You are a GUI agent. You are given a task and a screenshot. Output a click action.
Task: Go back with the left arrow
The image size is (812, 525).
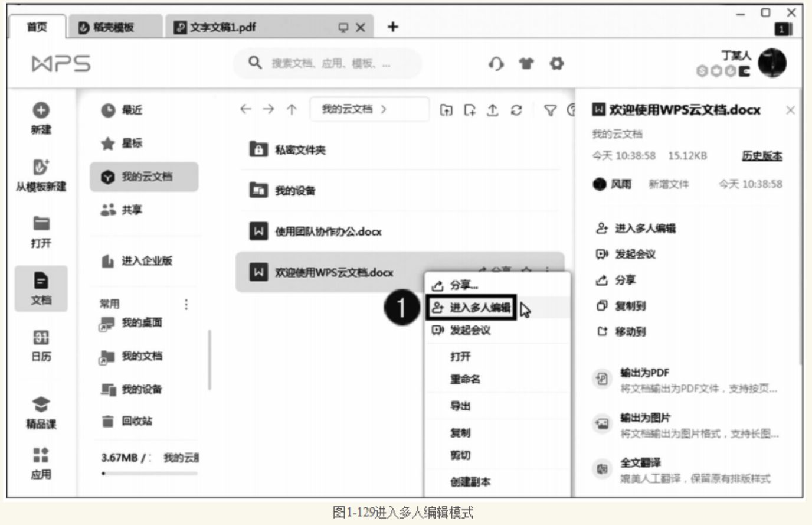click(x=245, y=109)
